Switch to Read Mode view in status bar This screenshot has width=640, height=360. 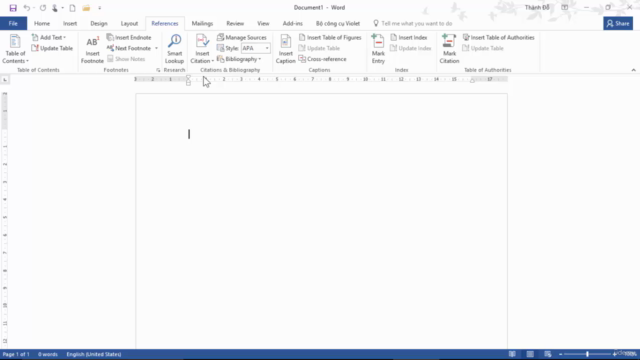pyautogui.click(x=512, y=354)
